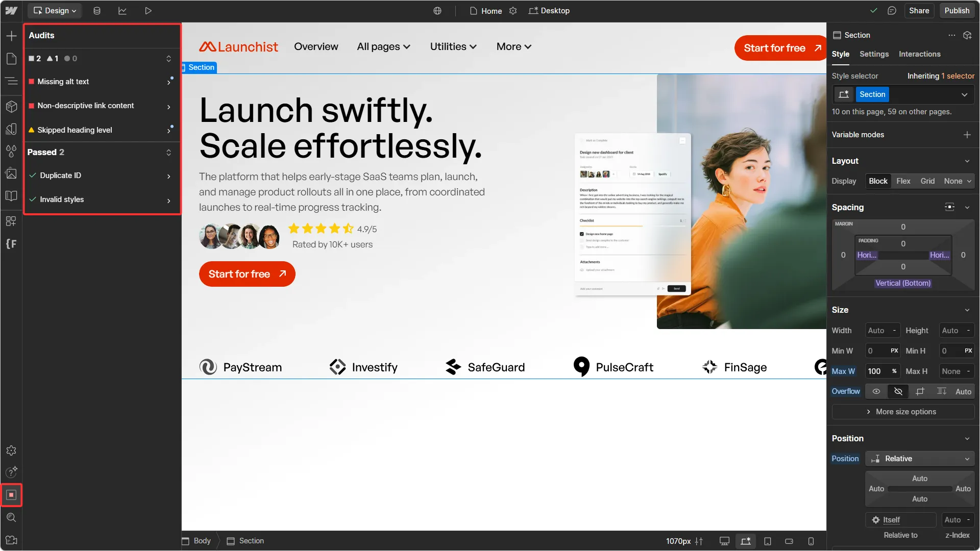
Task: Toggle the Audits panel icon
Action: 11,495
